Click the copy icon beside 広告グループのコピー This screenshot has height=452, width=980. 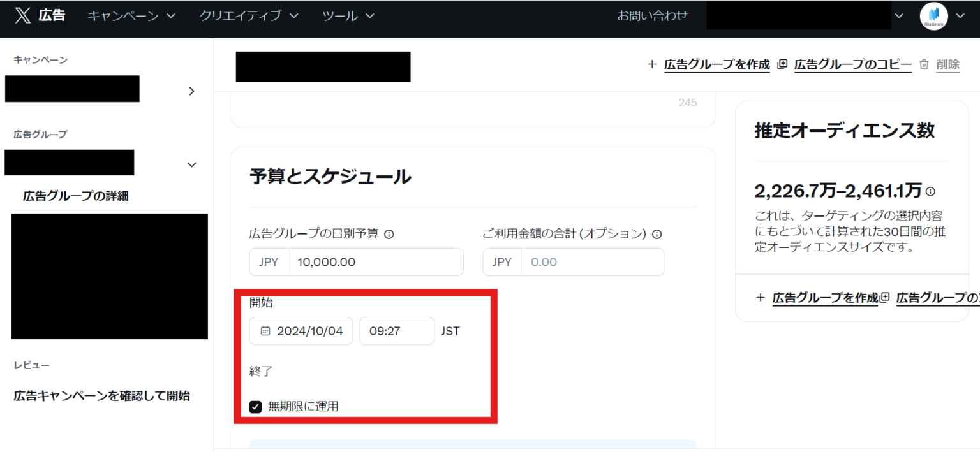coord(782,64)
